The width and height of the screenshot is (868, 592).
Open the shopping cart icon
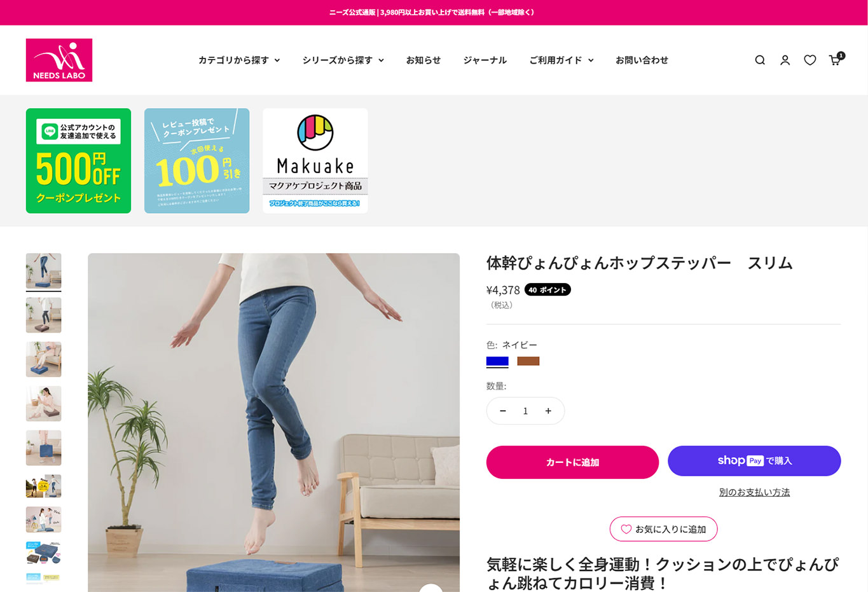pyautogui.click(x=836, y=60)
